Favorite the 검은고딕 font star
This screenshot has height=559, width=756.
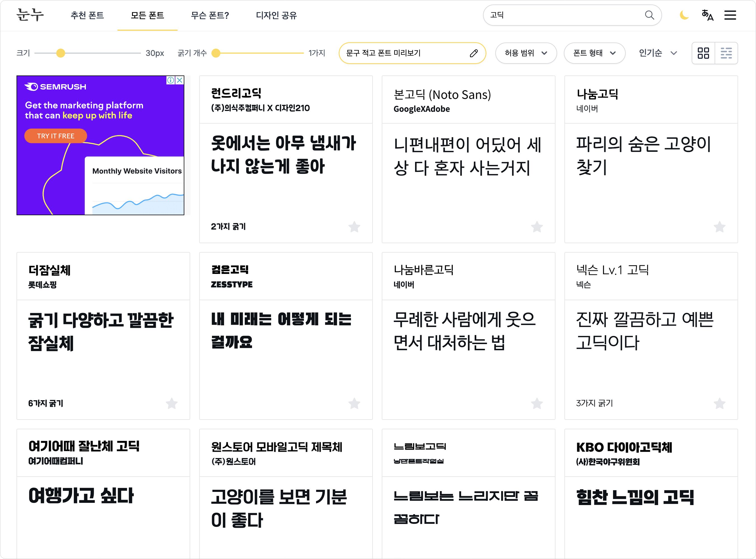[354, 403]
